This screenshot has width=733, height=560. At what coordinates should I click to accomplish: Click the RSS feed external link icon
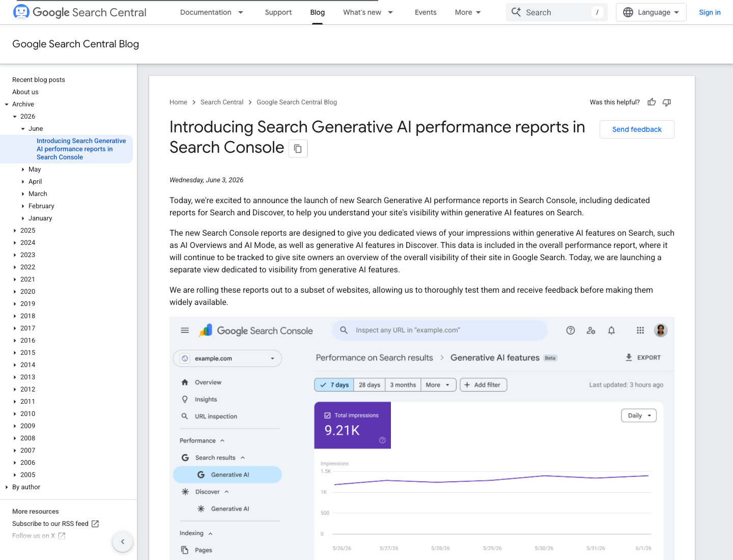95,524
